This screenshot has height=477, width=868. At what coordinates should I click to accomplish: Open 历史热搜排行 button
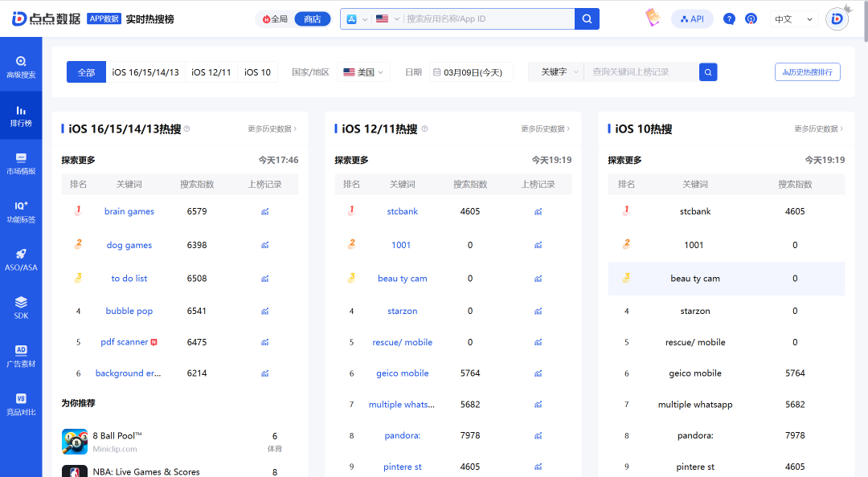(x=807, y=72)
